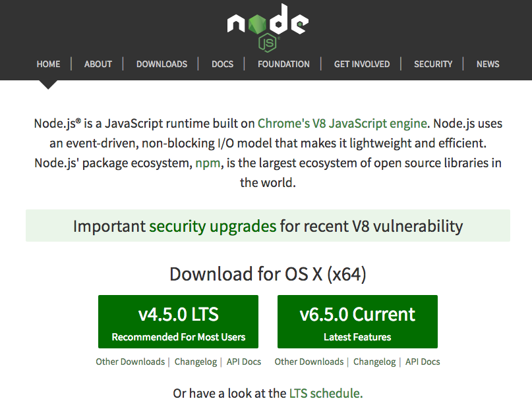Open the security upgrades link
532x405 pixels.
point(212,227)
